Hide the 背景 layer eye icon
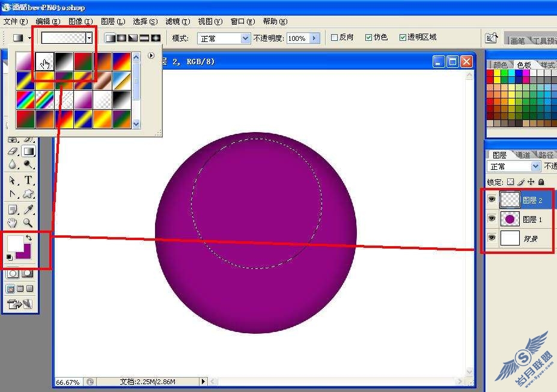The height and width of the screenshot is (392, 557). point(492,238)
